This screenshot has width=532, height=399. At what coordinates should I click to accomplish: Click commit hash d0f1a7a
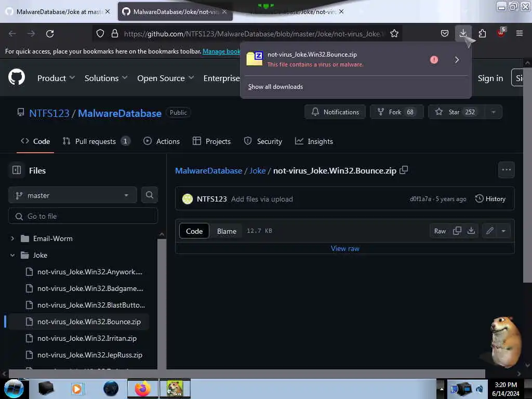click(420, 199)
